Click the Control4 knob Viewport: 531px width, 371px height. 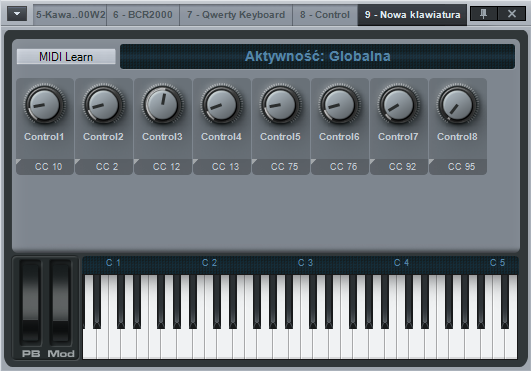(221, 105)
